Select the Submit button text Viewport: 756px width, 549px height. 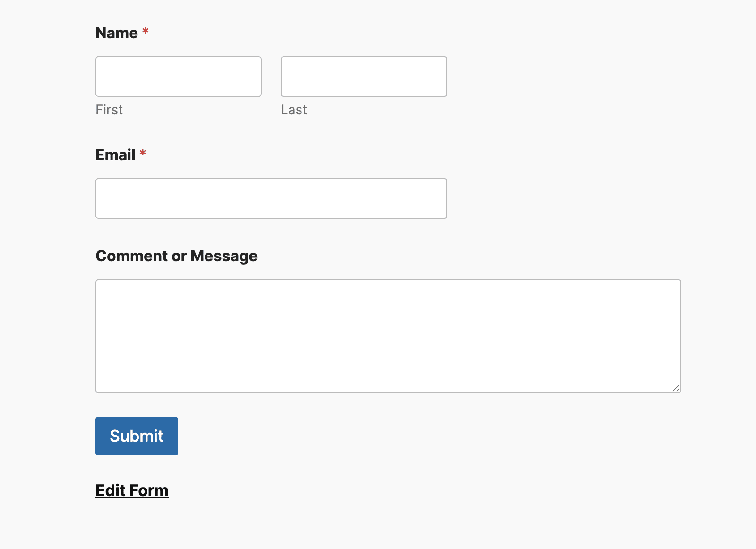pos(136,436)
